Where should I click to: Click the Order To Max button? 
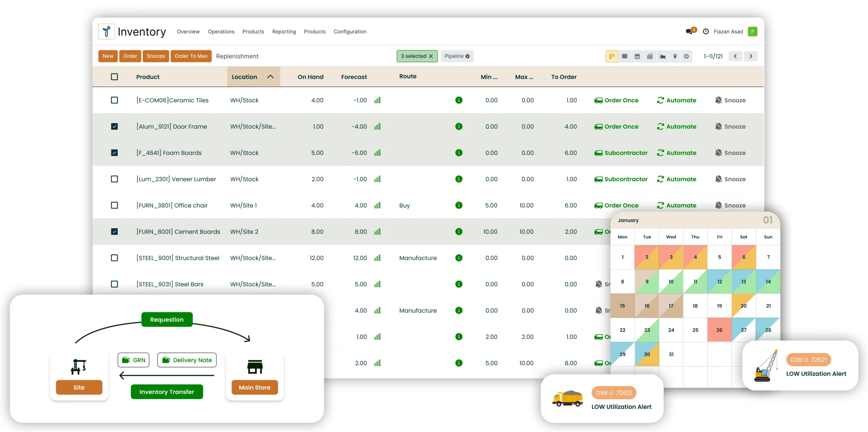pyautogui.click(x=191, y=56)
